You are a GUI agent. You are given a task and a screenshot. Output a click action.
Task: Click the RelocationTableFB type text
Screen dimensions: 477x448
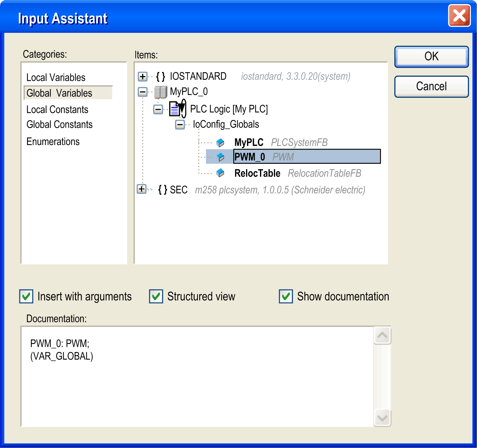click(x=325, y=173)
